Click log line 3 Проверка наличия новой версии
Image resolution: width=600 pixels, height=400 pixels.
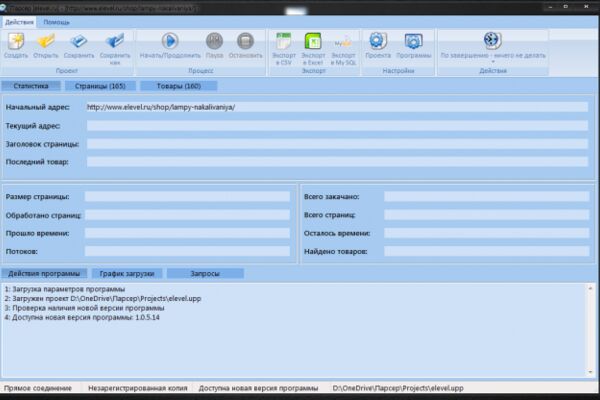(84, 308)
